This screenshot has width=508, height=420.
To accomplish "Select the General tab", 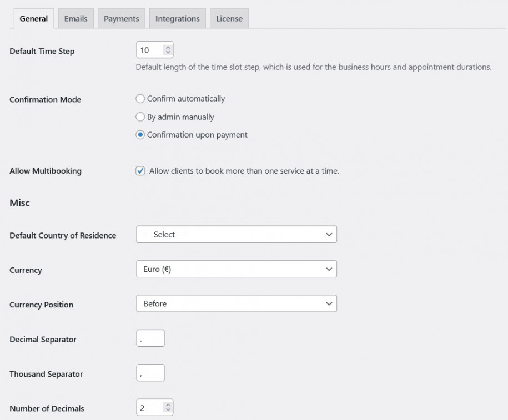I will click(33, 18).
